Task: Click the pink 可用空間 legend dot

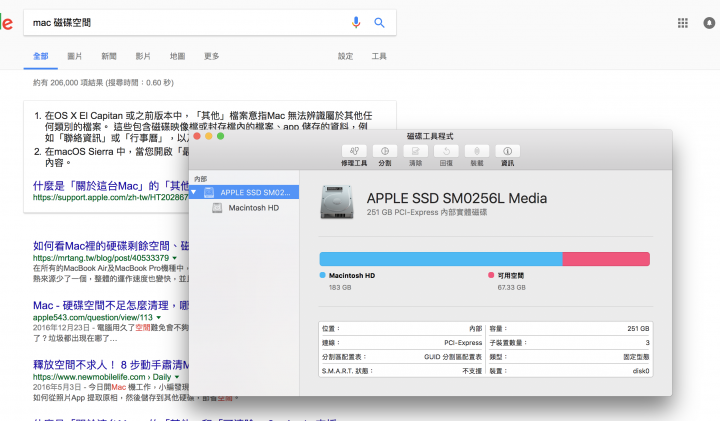Action: 491,275
